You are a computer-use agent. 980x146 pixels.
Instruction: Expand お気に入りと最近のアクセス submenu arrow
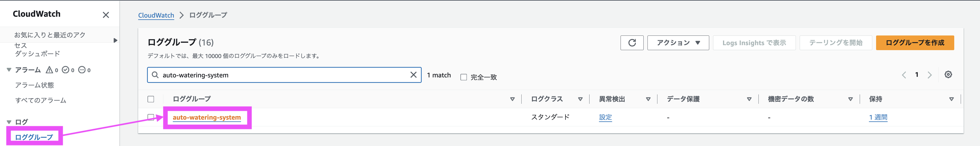(115, 40)
